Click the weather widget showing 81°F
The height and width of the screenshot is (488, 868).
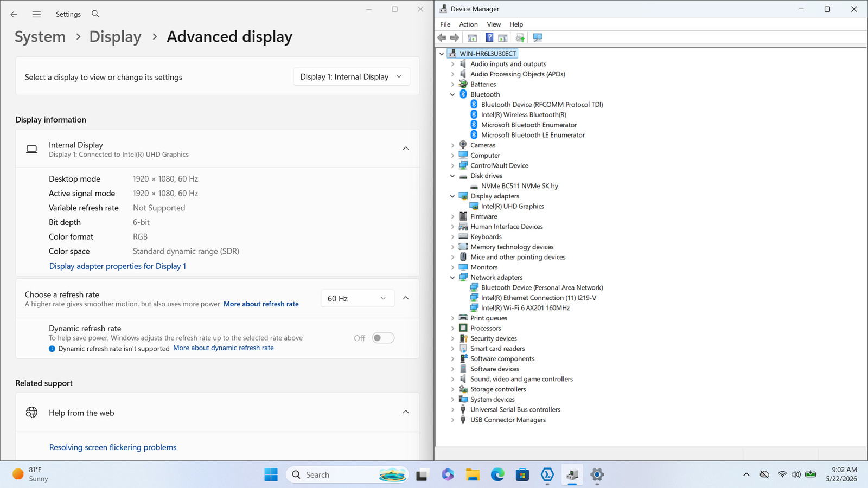pyautogui.click(x=30, y=474)
